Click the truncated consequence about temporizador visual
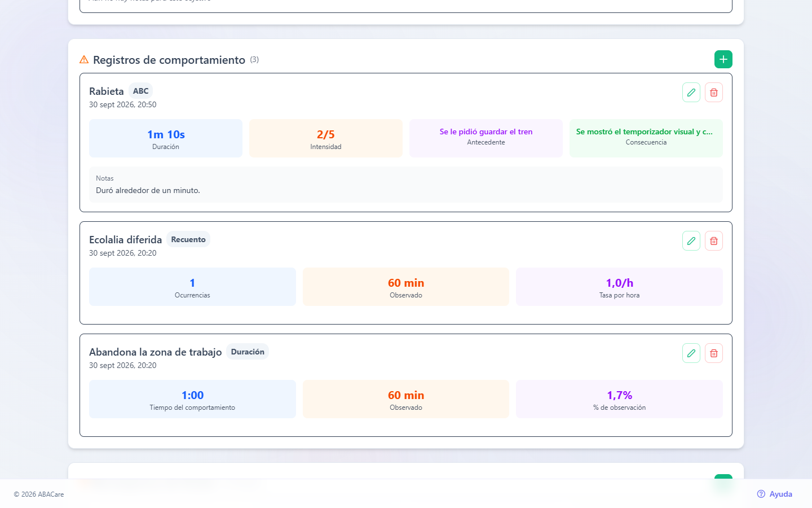This screenshot has height=508, width=812. 645,132
